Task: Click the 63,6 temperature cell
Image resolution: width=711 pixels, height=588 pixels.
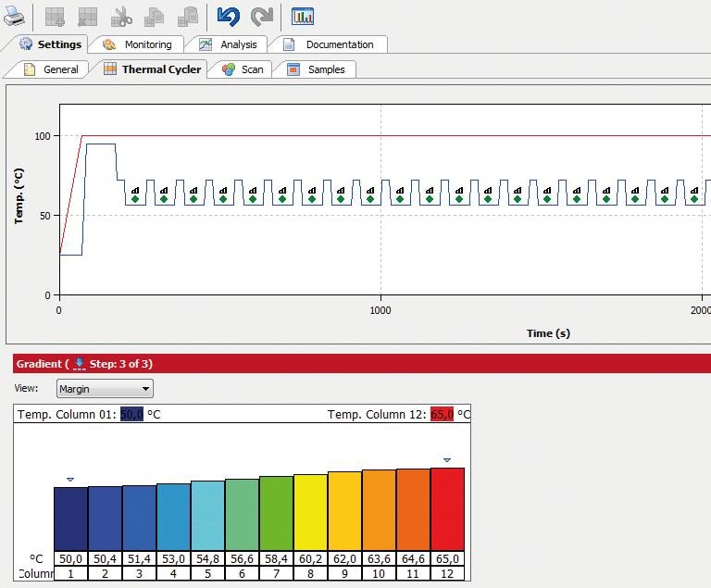Action: 379,559
